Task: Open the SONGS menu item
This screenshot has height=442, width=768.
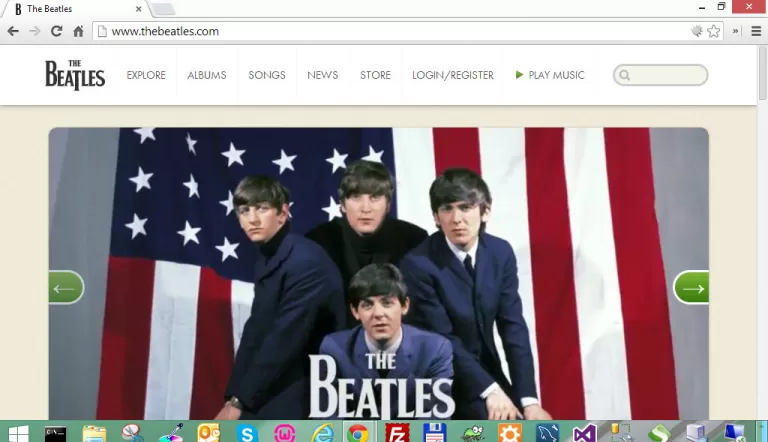Action: [267, 75]
